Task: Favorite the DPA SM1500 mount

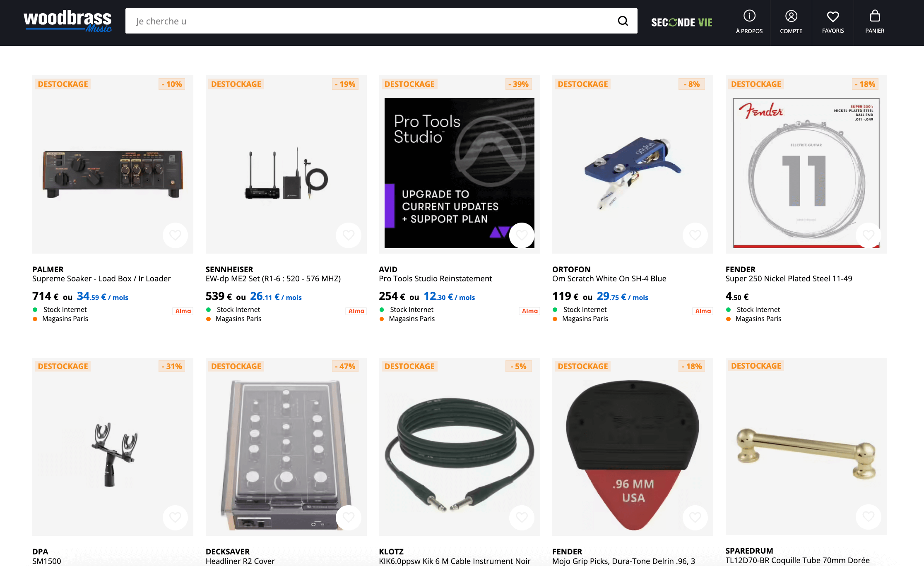Action: (175, 518)
